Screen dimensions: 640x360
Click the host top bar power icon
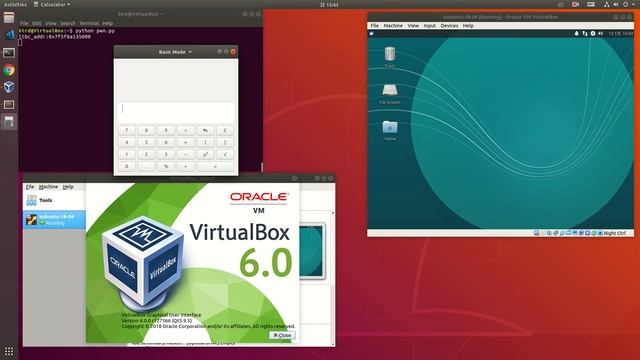point(625,4)
